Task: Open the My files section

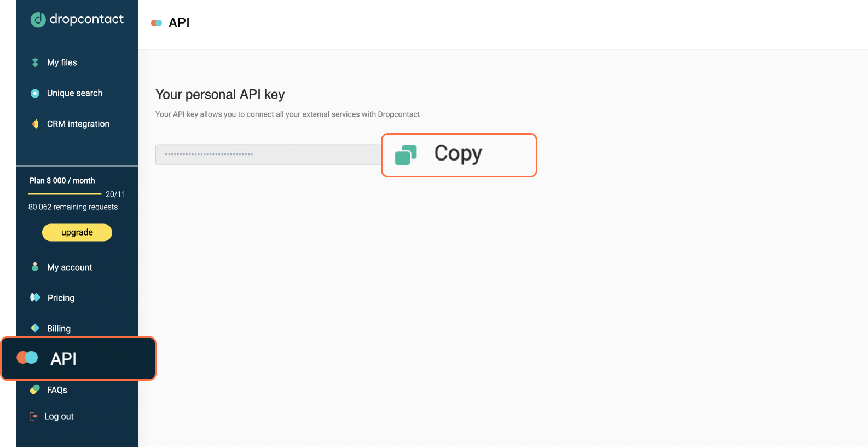Action: pos(62,62)
